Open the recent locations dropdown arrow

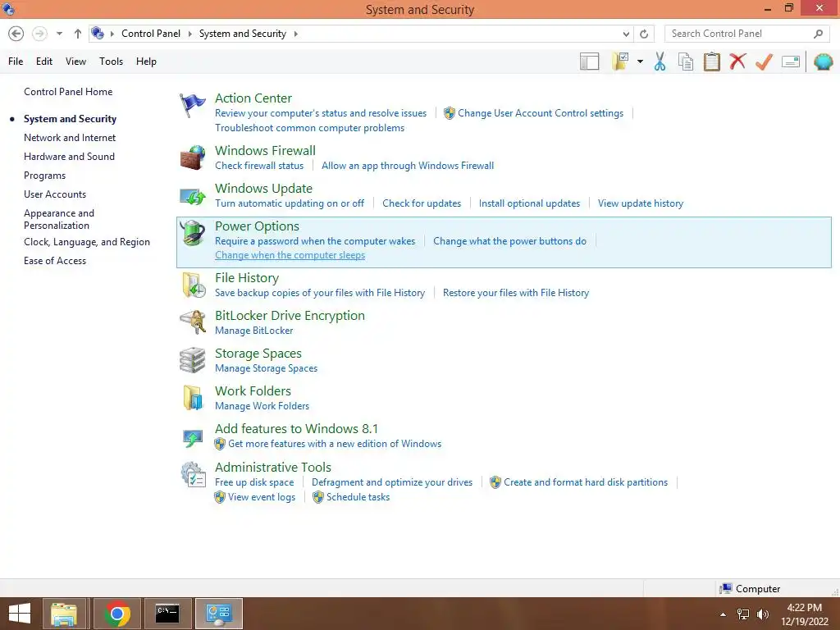(x=59, y=33)
